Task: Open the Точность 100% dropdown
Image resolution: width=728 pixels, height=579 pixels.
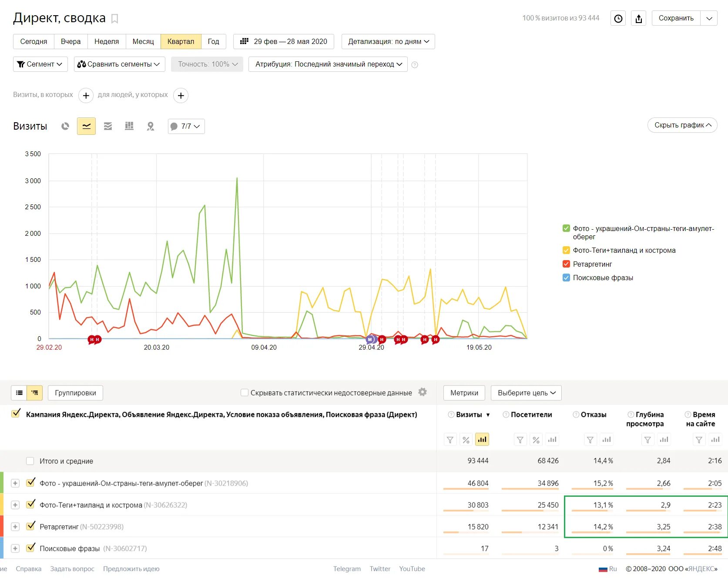Action: (x=207, y=64)
